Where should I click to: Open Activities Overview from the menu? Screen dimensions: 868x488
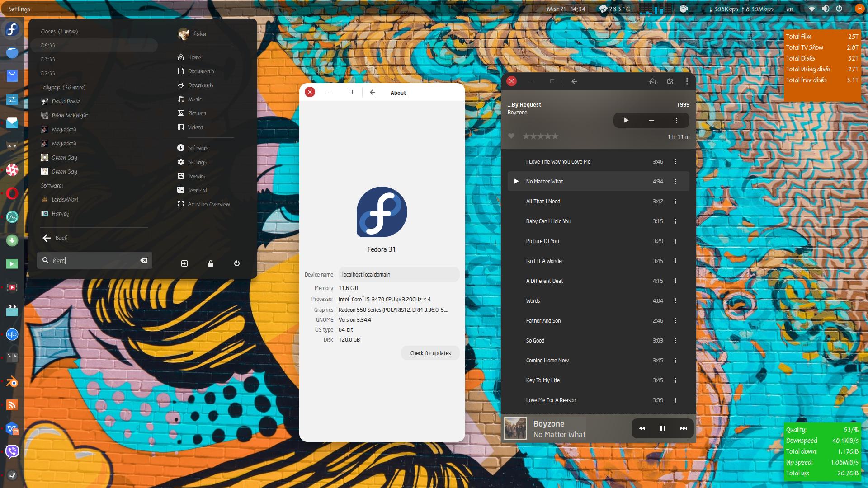[203, 204]
